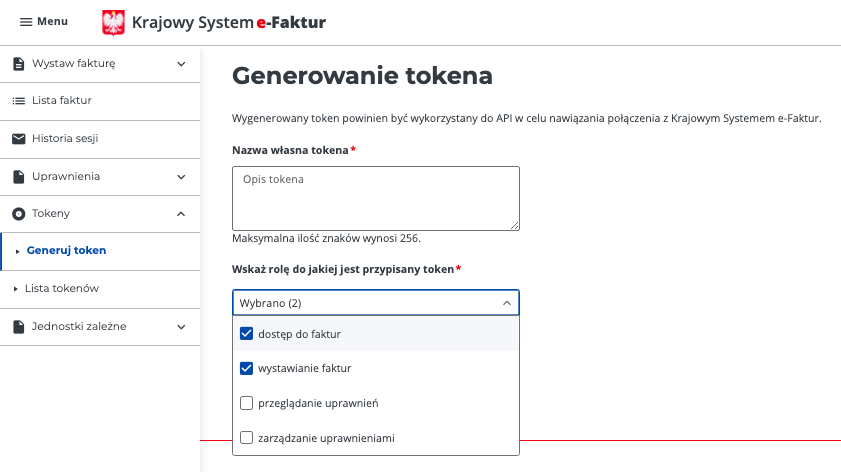Close the Wybrano (2) role dropdown
The height and width of the screenshot is (472, 841).
tap(507, 303)
